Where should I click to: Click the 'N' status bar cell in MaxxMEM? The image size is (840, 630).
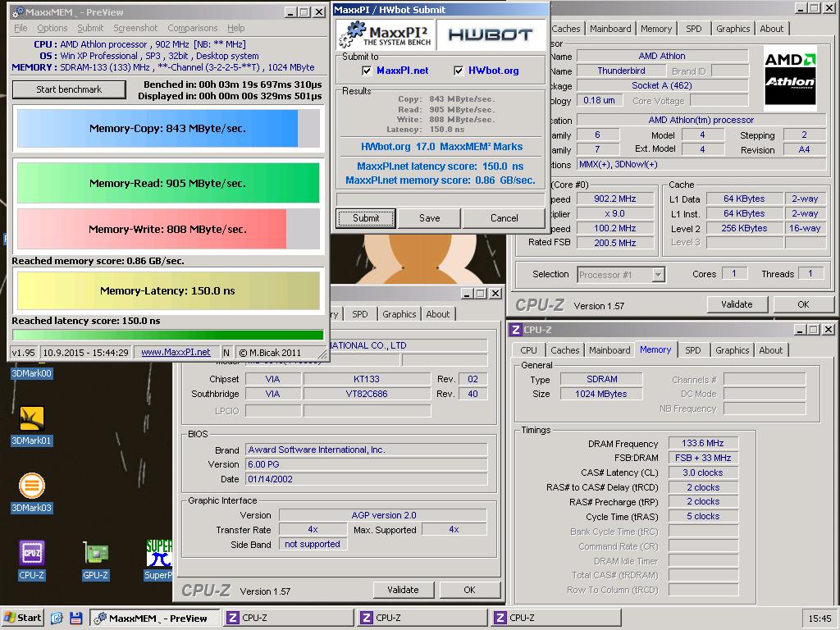226,353
